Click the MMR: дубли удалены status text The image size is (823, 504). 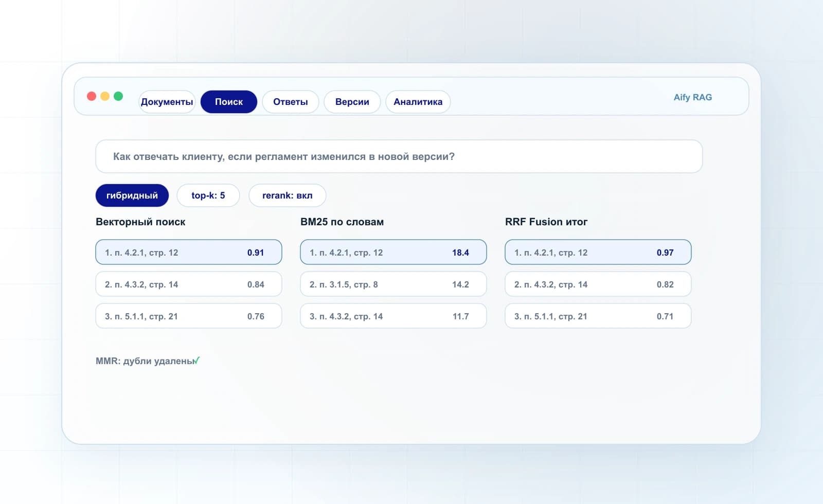coord(145,361)
